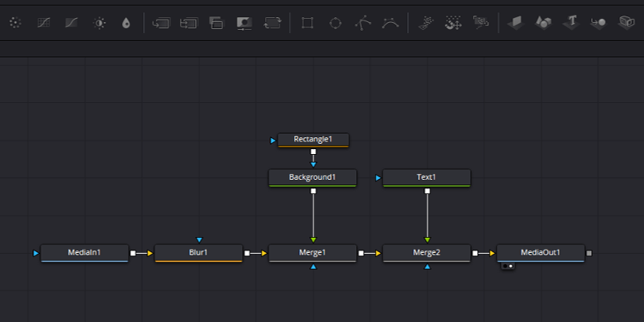Click Blur1 yellow input arrow
This screenshot has width=644, height=322.
tap(150, 253)
